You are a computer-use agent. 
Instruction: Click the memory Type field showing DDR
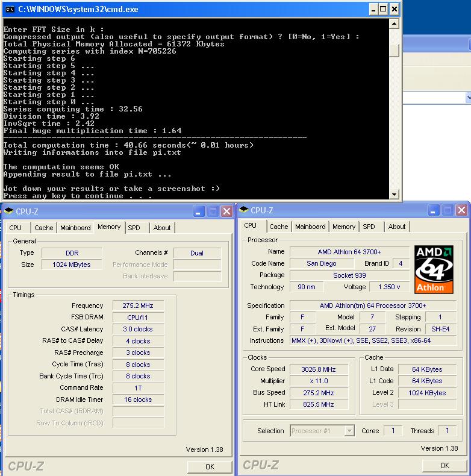pyautogui.click(x=72, y=253)
